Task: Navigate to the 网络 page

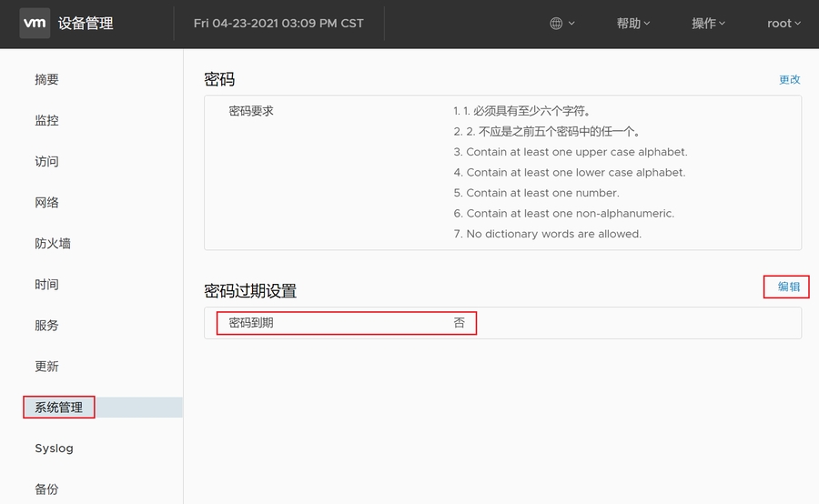Action: pos(47,203)
